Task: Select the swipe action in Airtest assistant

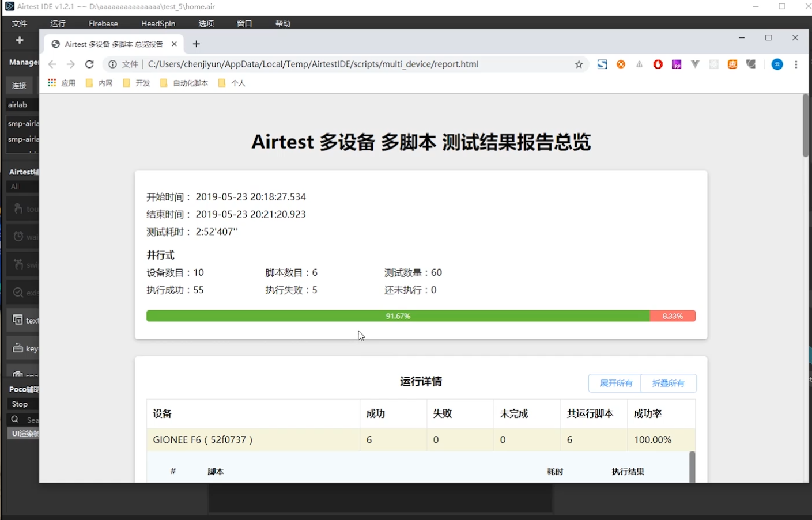Action: pos(23,264)
